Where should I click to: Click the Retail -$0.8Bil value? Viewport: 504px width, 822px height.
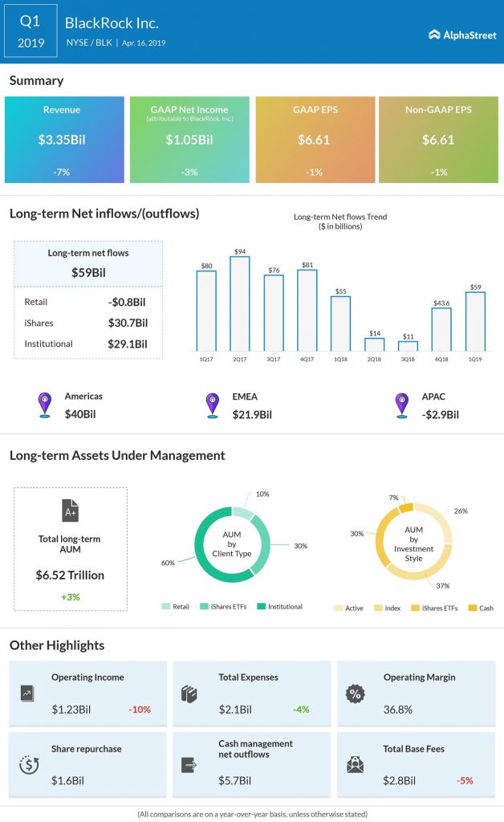point(127,302)
